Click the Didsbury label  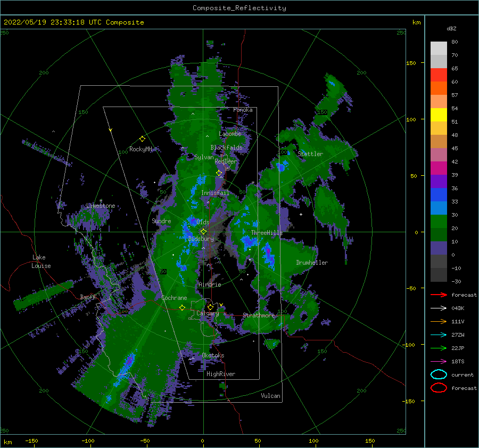point(201,239)
